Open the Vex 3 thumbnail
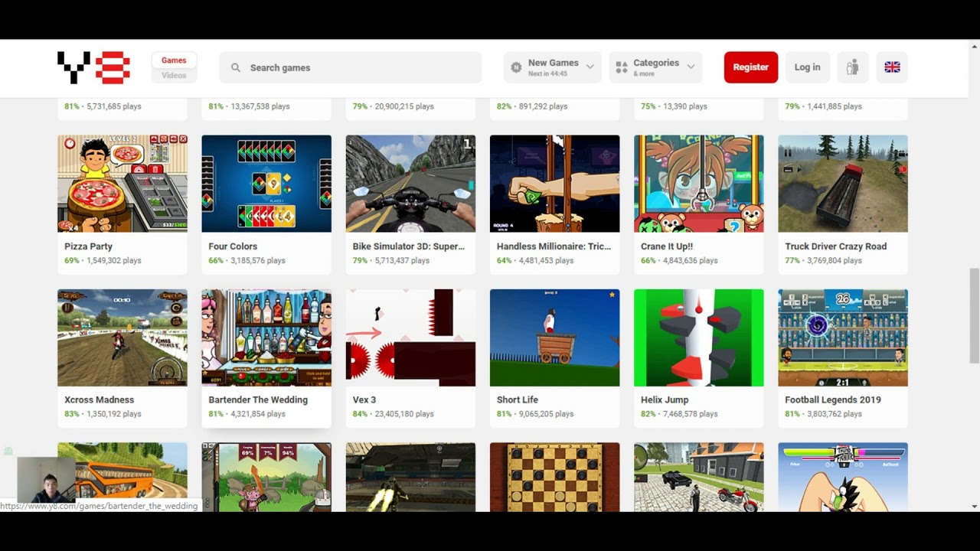Image resolution: width=980 pixels, height=551 pixels. [410, 337]
